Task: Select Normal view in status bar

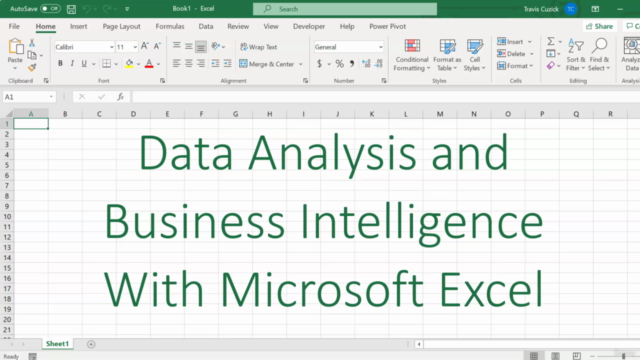Action: (x=534, y=356)
